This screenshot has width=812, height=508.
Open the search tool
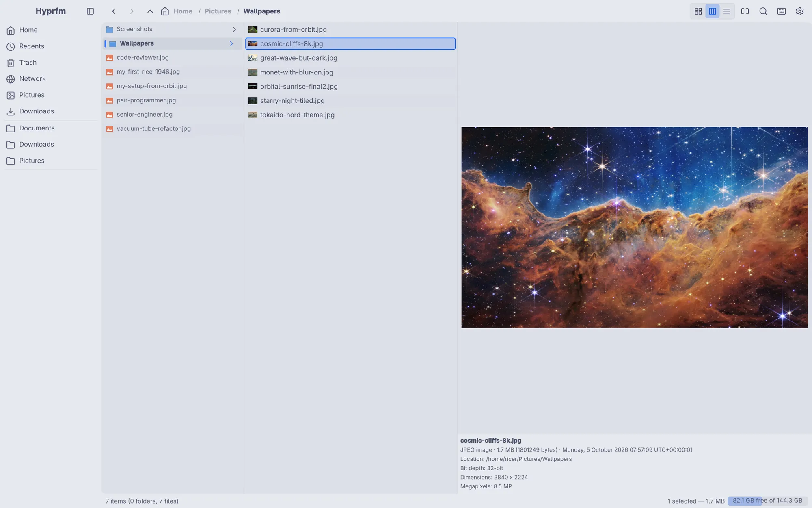pos(763,11)
